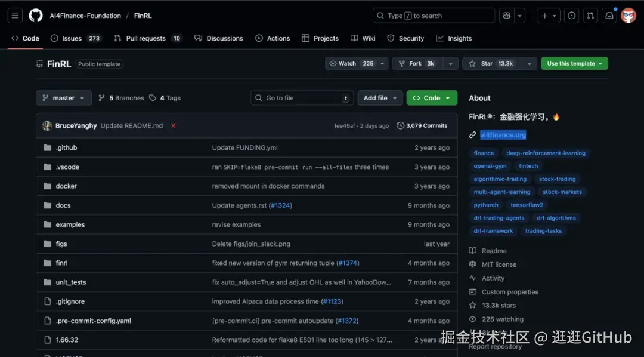Go to the GitHub home logo
644x357 pixels.
click(36, 16)
